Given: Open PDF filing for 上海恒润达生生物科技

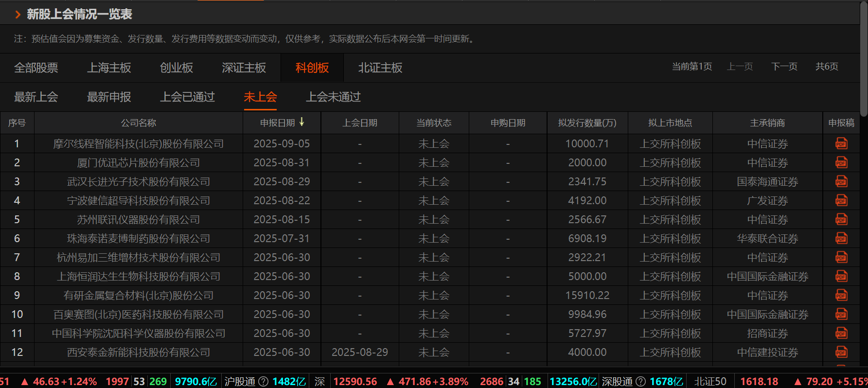Looking at the screenshot, I should [x=841, y=276].
